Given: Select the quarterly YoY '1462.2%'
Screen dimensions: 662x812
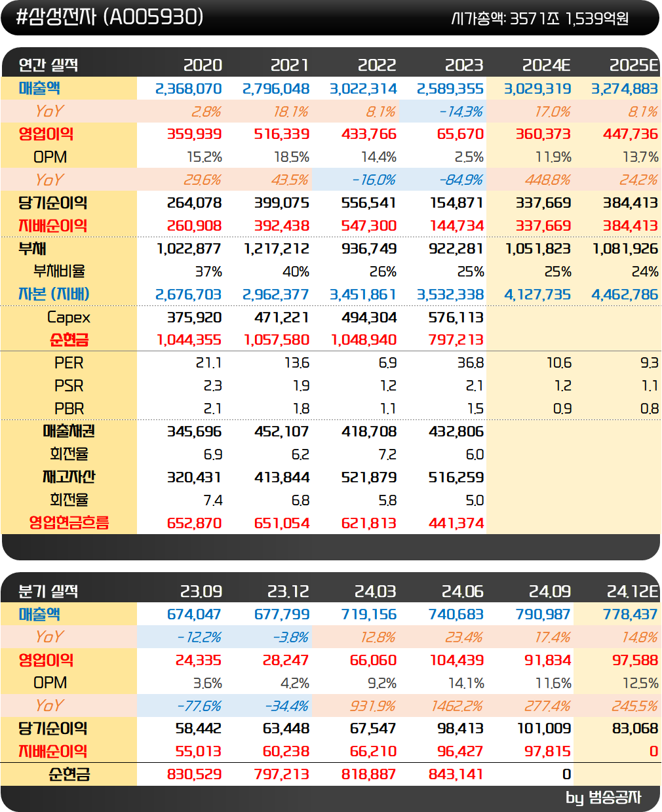Looking at the screenshot, I should (457, 706).
